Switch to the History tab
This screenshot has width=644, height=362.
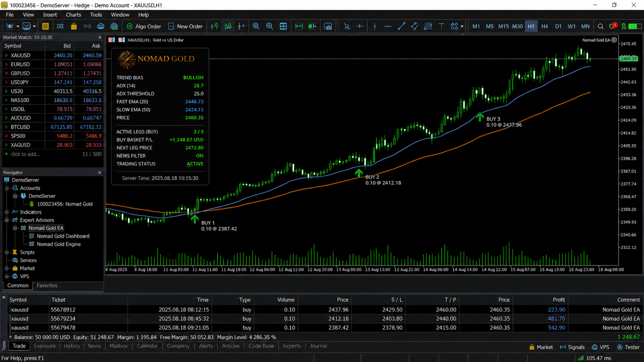pos(72,346)
